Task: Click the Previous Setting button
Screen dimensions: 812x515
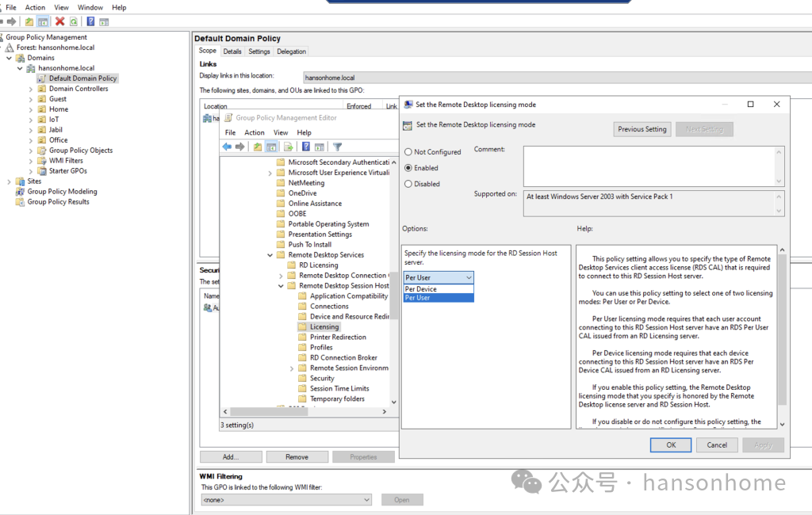Action: point(642,129)
